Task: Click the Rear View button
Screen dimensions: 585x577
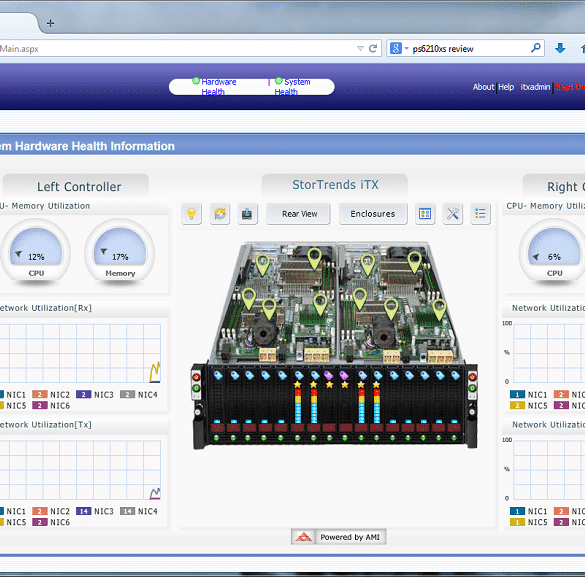Action: 298,214
